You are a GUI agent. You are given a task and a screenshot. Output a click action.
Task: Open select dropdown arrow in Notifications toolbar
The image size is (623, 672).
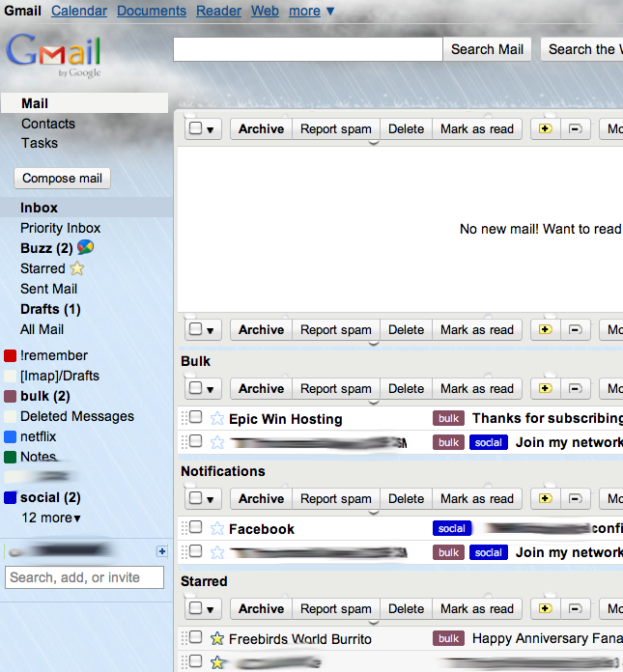click(x=211, y=500)
